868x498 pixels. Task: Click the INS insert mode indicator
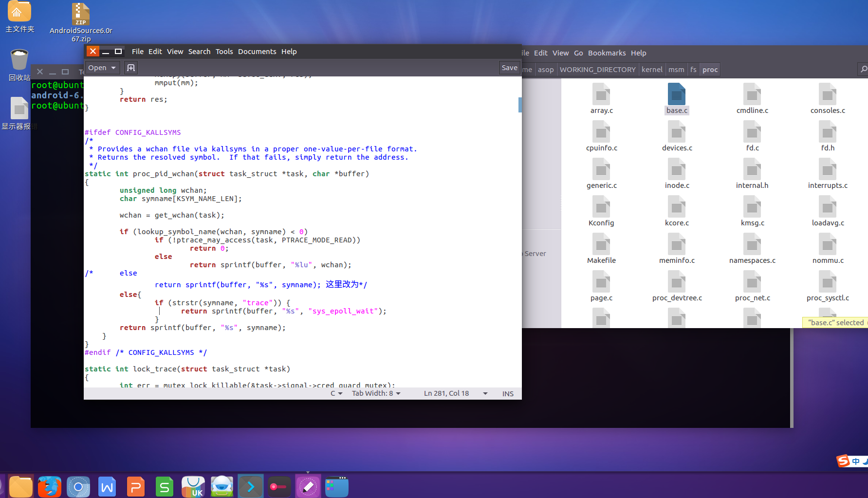(508, 393)
